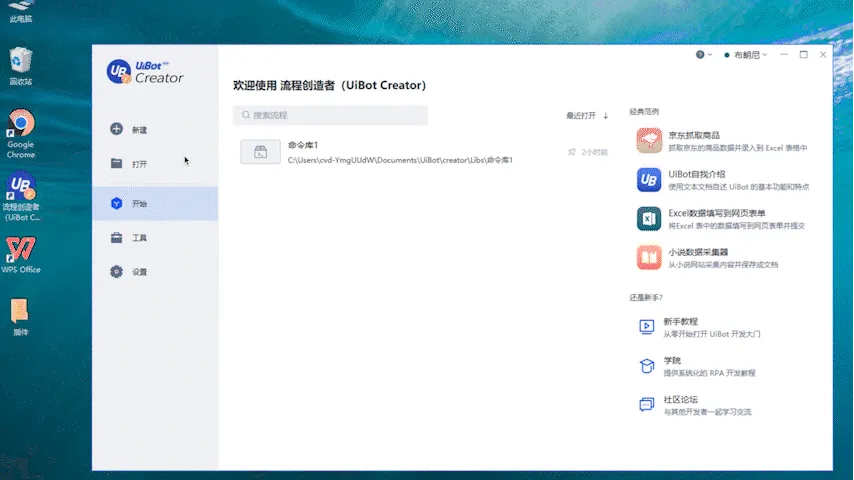
Task: Click the UiBot Creator logo
Action: (x=145, y=72)
